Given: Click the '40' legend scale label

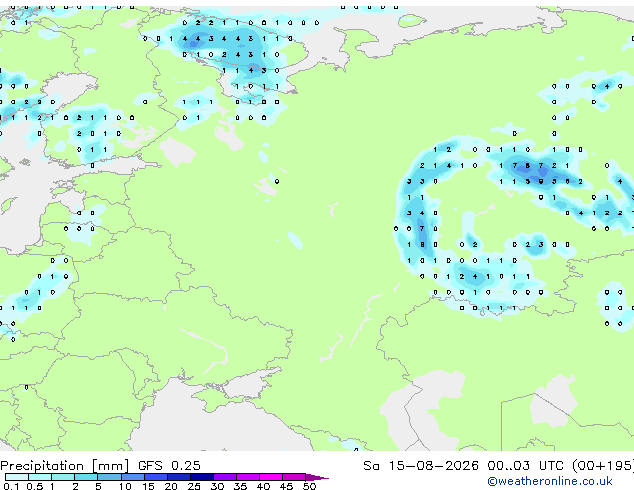Looking at the screenshot, I should tap(264, 486).
